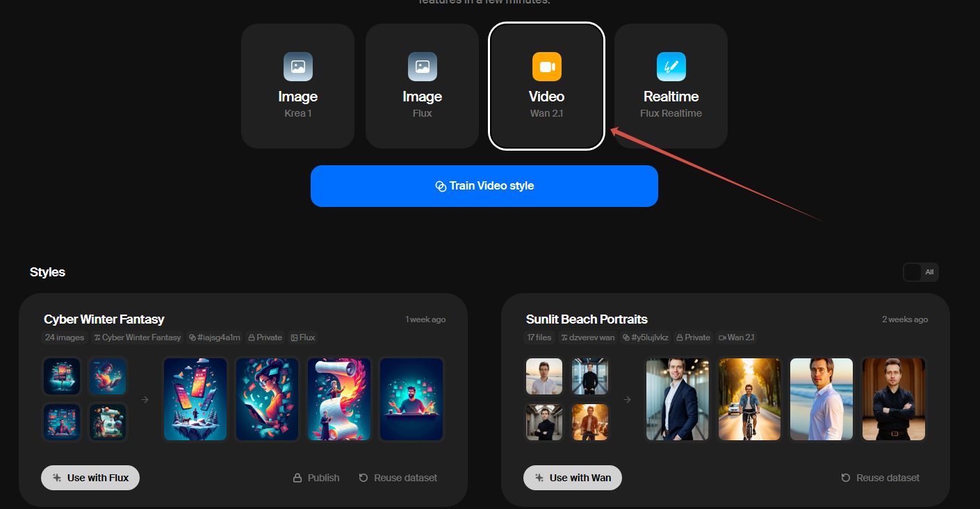
Task: Click the Train Video style button
Action: (x=484, y=186)
